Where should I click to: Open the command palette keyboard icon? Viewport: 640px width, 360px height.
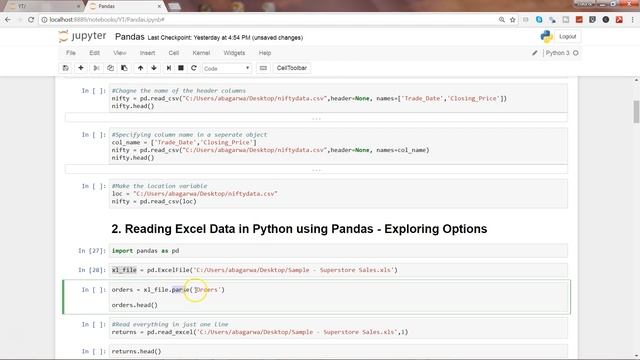click(263, 68)
